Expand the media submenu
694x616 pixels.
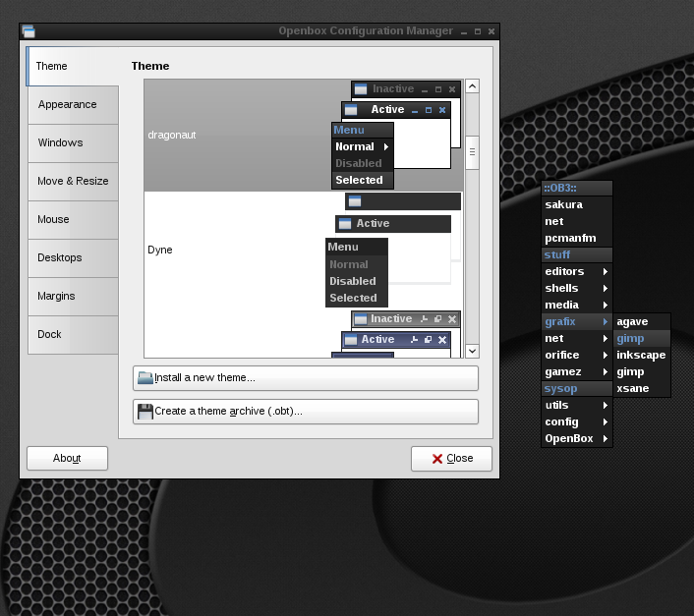pos(577,306)
